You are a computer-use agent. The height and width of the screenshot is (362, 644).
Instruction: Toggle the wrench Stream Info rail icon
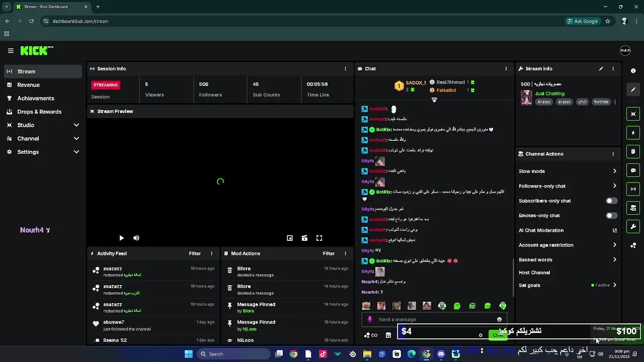[633, 226]
